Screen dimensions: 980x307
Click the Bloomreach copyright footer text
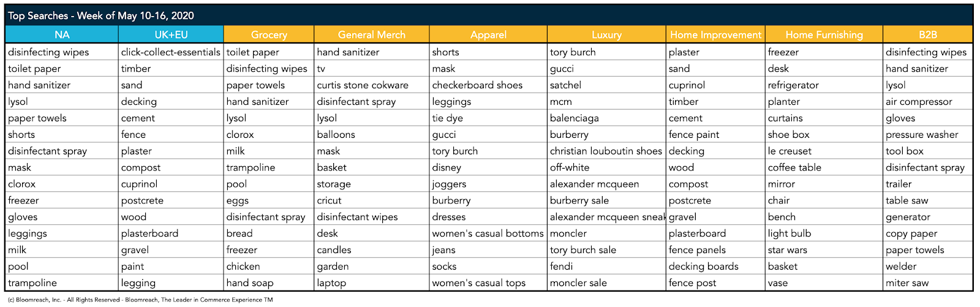pos(140,300)
